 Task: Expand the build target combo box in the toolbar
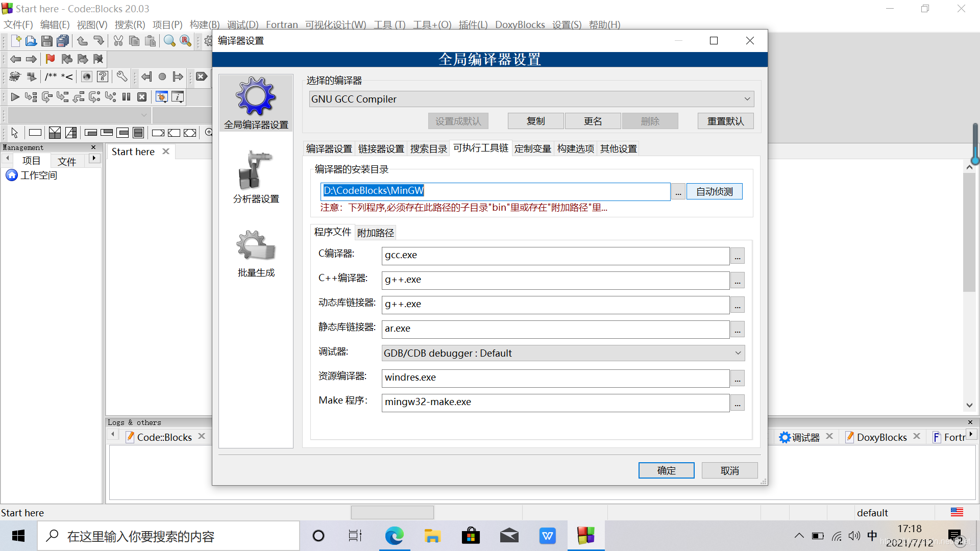(144, 115)
